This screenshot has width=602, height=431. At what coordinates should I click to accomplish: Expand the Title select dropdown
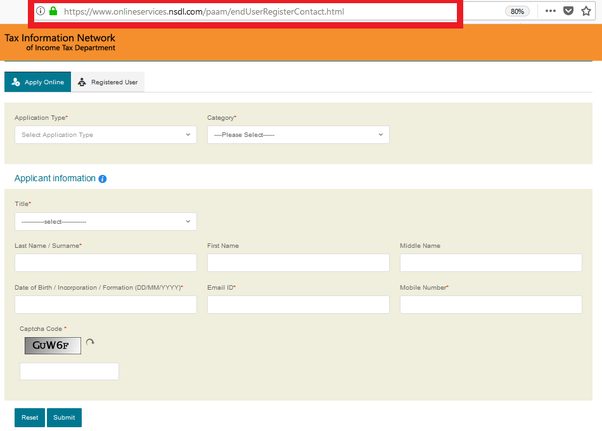pos(105,221)
